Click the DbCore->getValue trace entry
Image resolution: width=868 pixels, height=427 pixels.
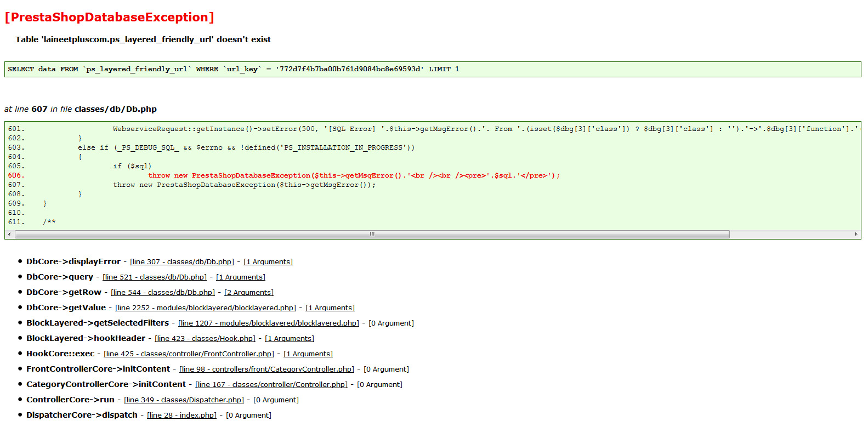click(x=66, y=308)
